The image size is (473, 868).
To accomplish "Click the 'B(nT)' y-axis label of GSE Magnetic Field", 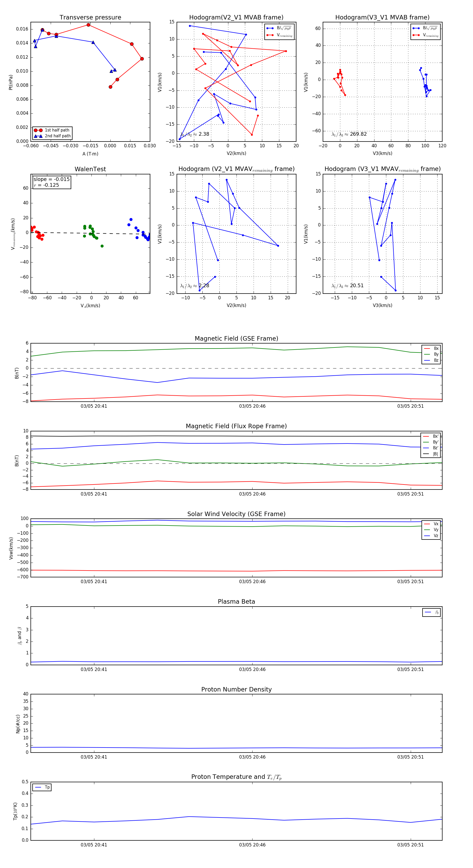I will (17, 372).
